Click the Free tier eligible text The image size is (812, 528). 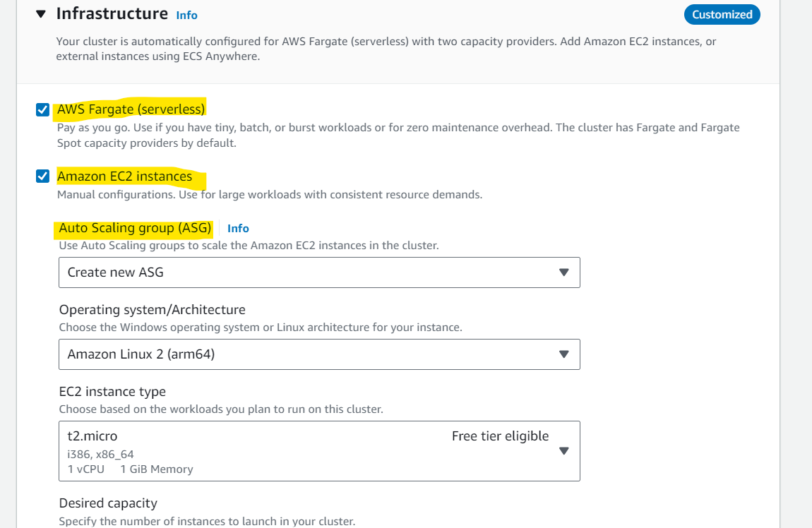[x=500, y=436]
